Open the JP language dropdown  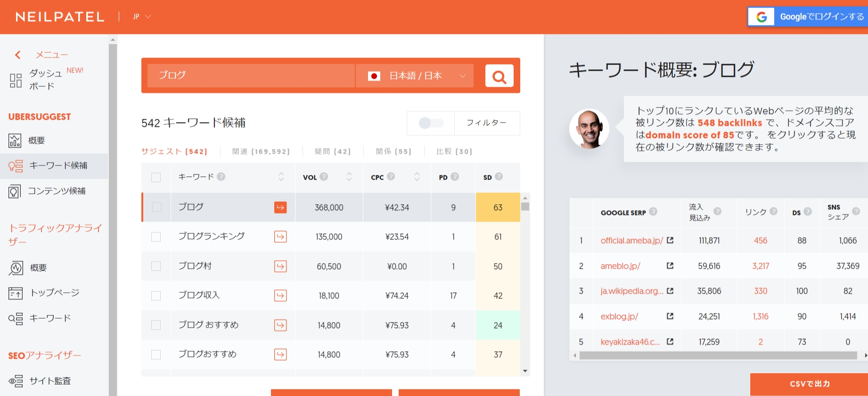(x=142, y=16)
